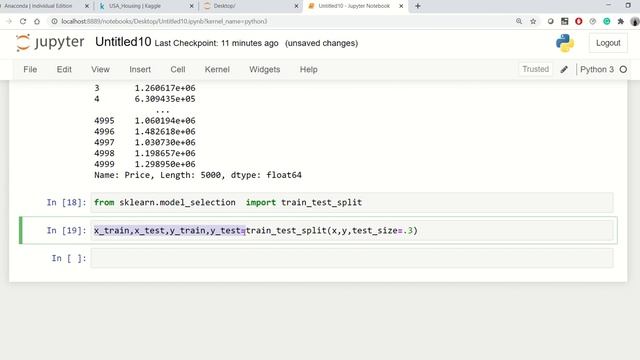Rename notebook by clicking Untitled10 title
This screenshot has height=360, width=640.
[123, 42]
